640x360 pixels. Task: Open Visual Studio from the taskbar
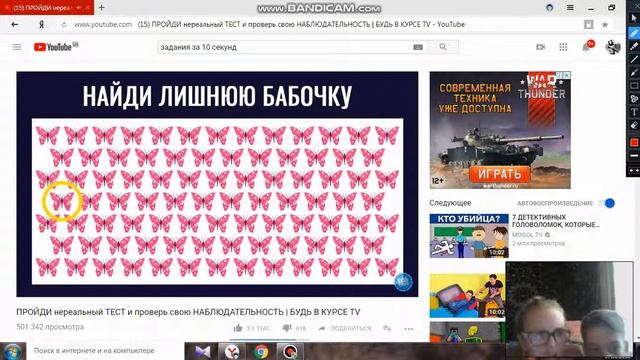(203, 351)
